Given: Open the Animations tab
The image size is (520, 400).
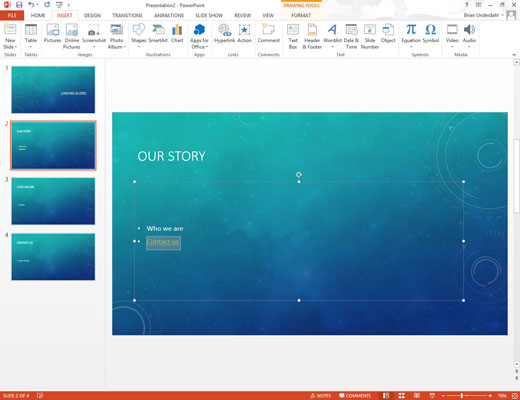Looking at the screenshot, I should point(169,15).
